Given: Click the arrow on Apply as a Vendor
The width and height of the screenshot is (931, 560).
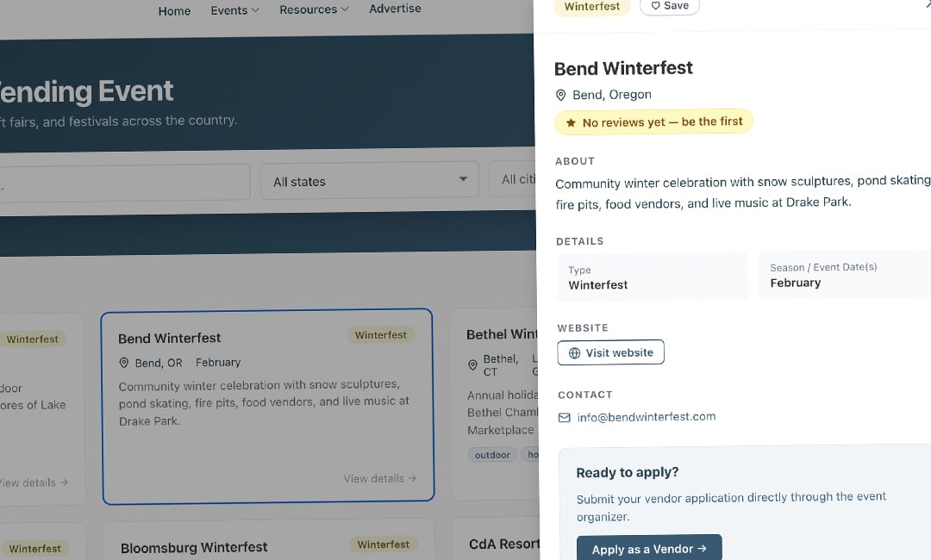Looking at the screenshot, I should [702, 549].
